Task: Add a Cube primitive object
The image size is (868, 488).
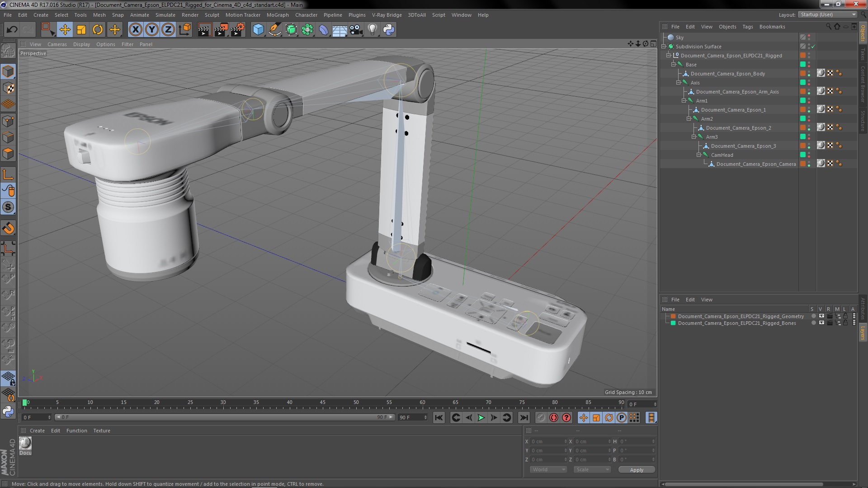Action: tap(258, 30)
